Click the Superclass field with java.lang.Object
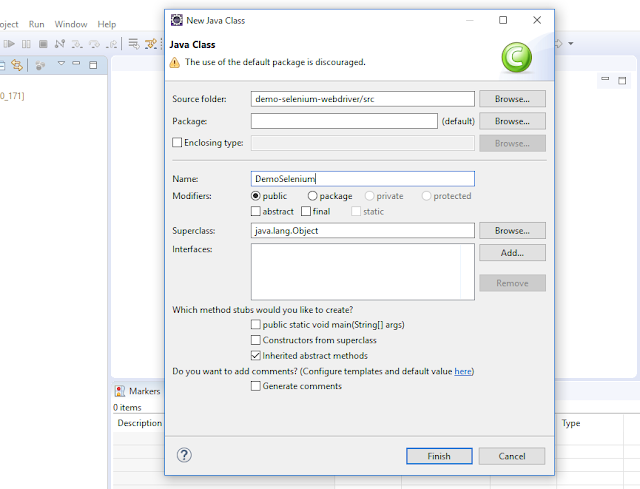This screenshot has height=489, width=640. click(x=363, y=231)
